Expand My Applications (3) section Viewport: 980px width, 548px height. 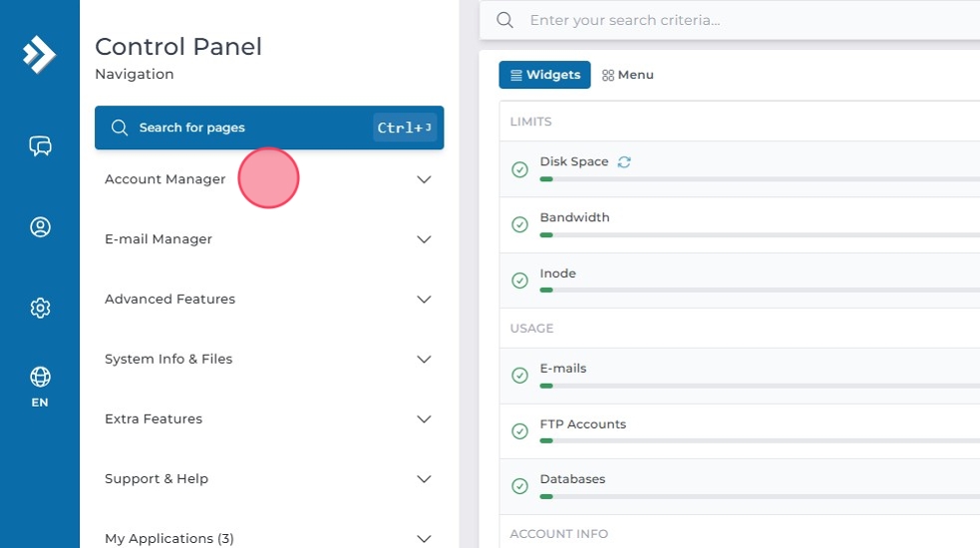(423, 538)
